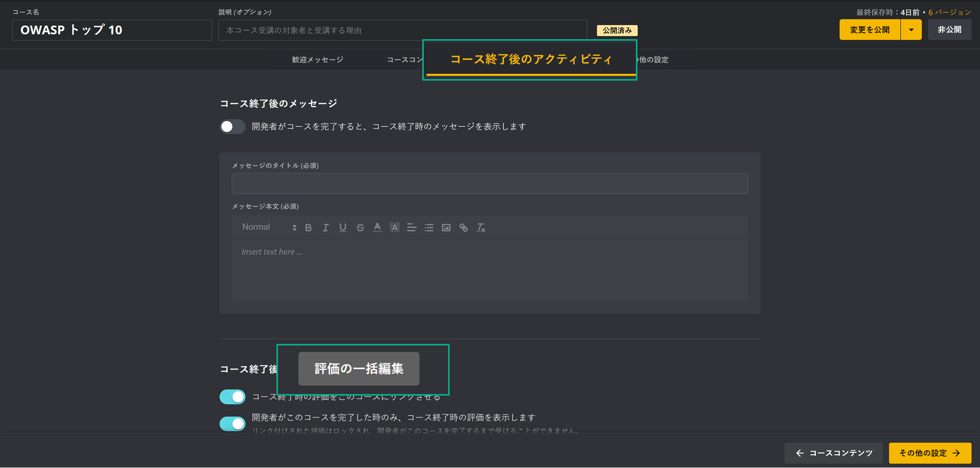This screenshot has height=468, width=980.
Task: Proceed to その他の設定 via footer button
Action: tap(930, 453)
